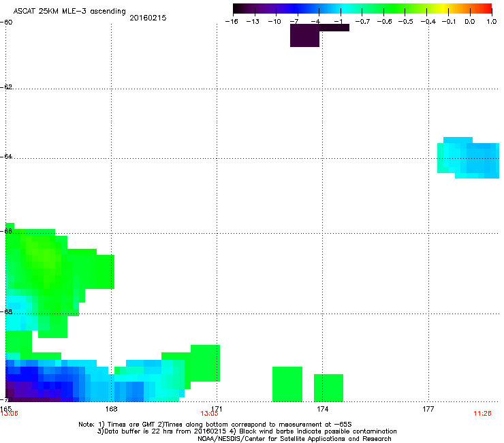Viewport: 504px width, 443px height.
Task: Click the red time label 11:26
Action: (482, 414)
